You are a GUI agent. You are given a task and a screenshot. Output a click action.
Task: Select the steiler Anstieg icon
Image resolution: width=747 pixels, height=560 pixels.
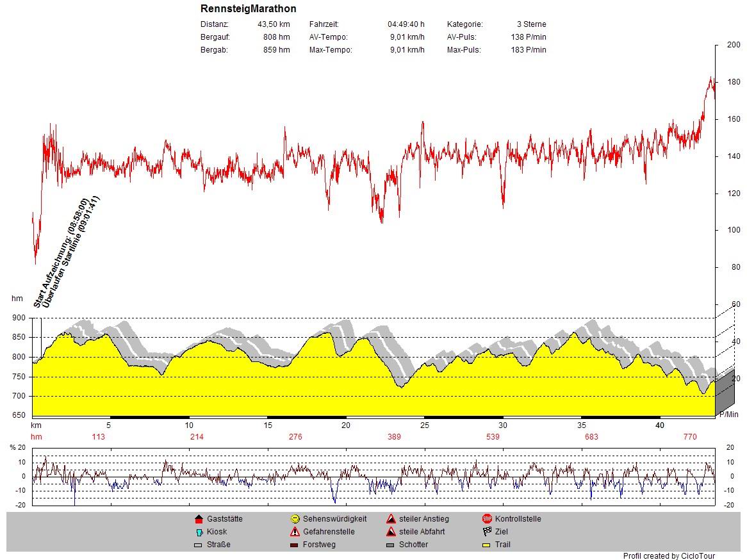point(391,519)
